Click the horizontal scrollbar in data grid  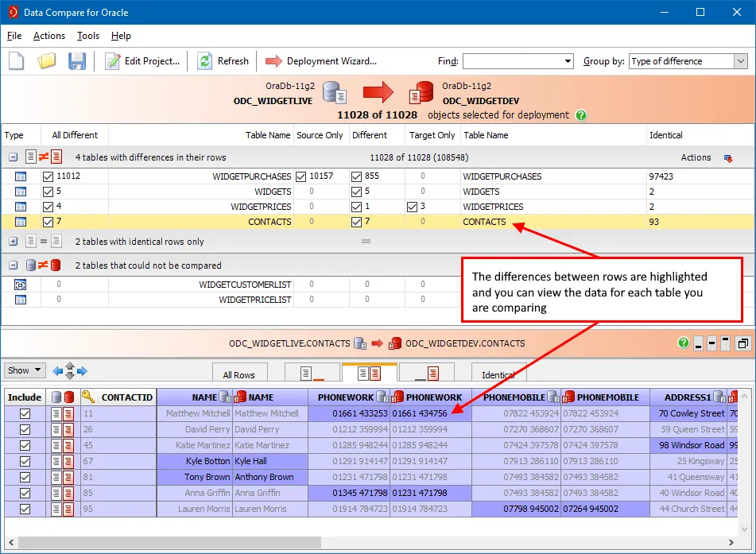tap(171, 542)
